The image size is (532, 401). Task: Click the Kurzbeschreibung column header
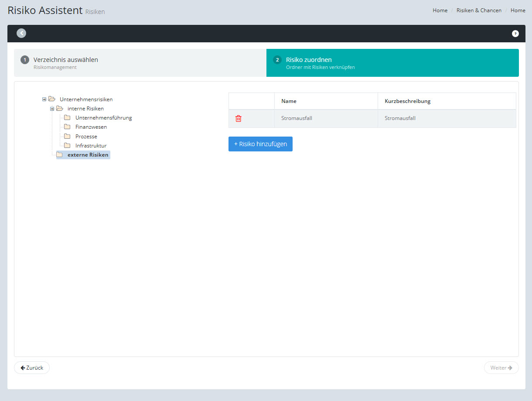click(407, 101)
